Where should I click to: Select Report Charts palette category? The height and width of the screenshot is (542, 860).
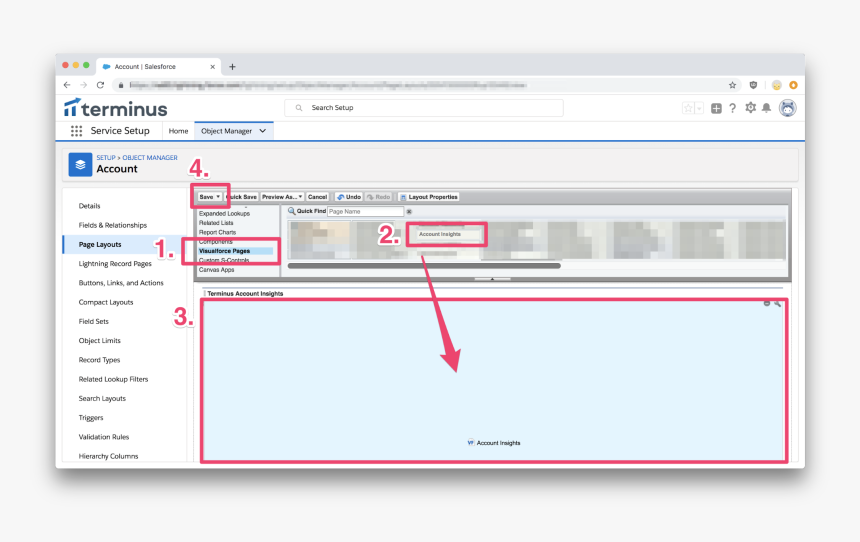[217, 232]
